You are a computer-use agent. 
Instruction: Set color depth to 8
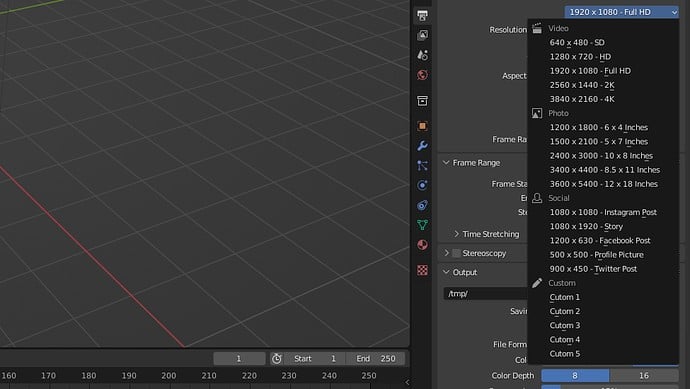point(575,375)
